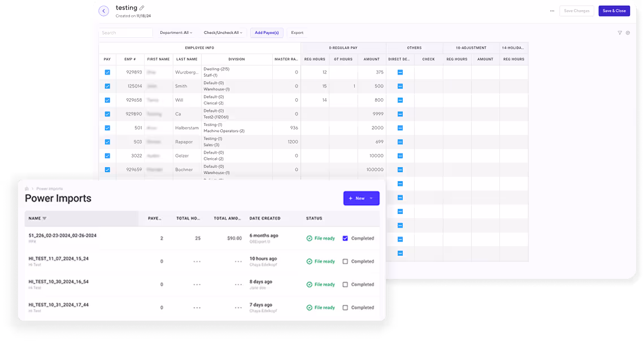This screenshot has width=644, height=341.
Task: Click the Export button
Action: 297,33
